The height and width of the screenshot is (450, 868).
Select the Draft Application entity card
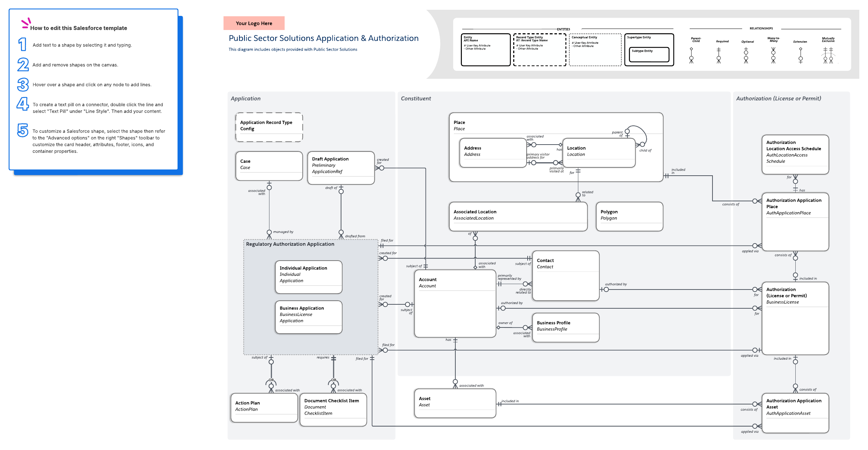coord(341,168)
